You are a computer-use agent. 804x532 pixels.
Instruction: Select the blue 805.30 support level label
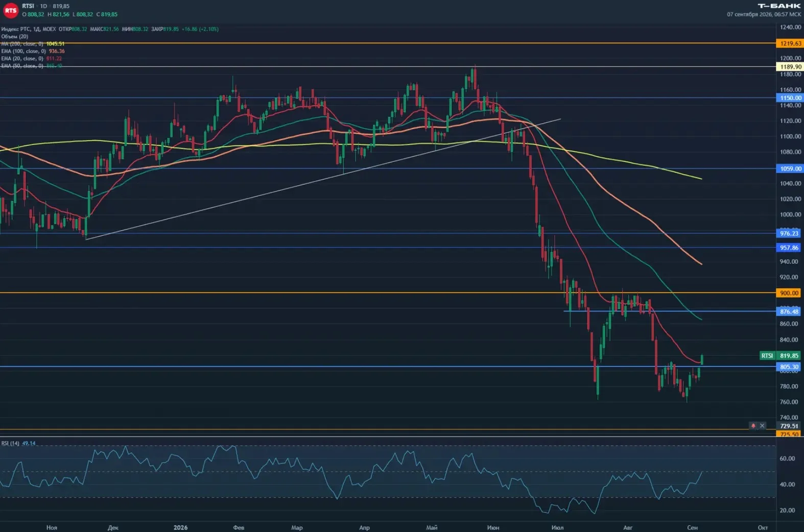789,367
